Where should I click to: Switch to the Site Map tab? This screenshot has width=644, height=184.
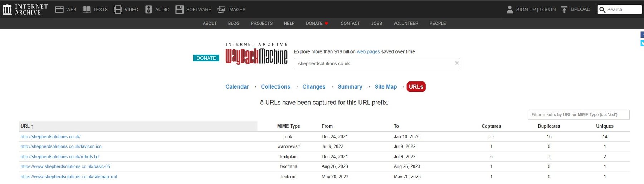click(386, 86)
